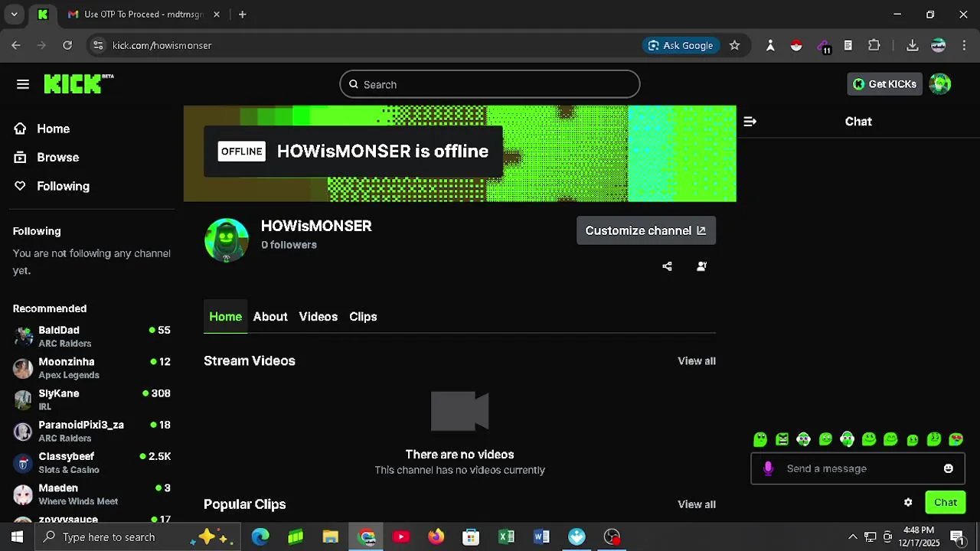
Task: Focus the Kick search box
Action: click(490, 84)
